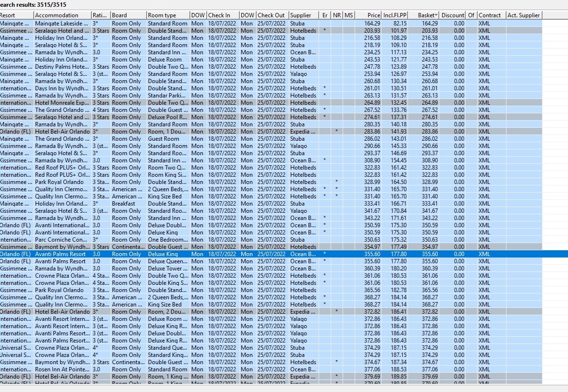
Task: Click the One Bedroom... room type cell
Action: [x=168, y=239]
